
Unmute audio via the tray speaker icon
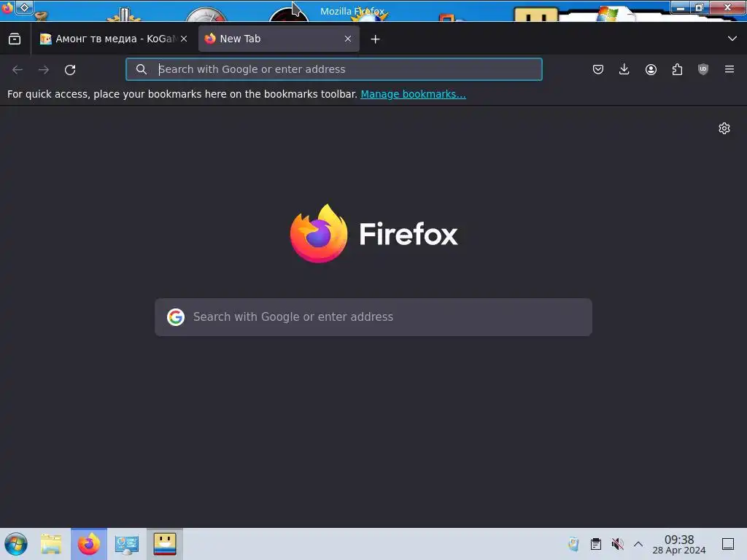617,544
